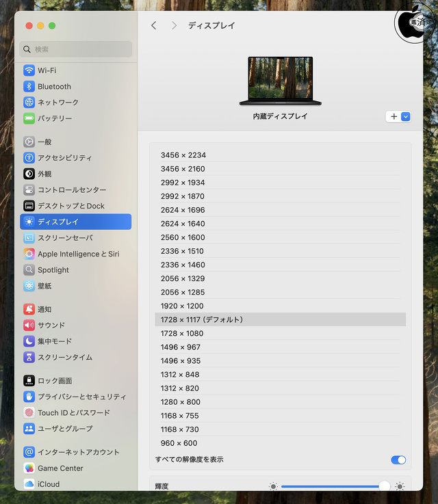Choose resolution 2056 × 1329

pos(281,279)
